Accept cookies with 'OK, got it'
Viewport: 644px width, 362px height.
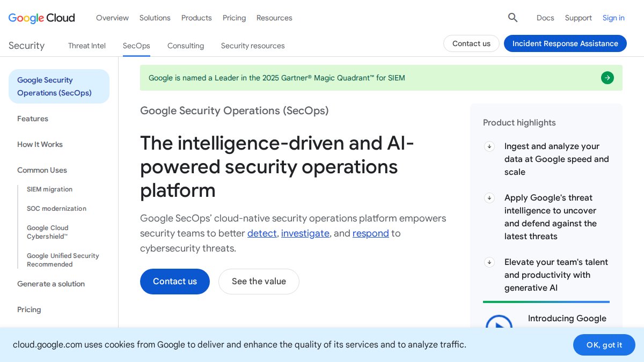click(x=604, y=345)
